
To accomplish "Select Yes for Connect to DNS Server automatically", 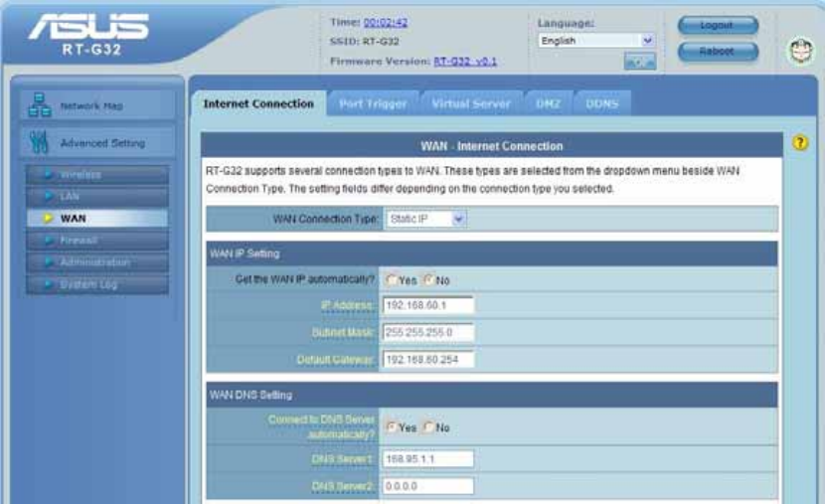I will [391, 427].
